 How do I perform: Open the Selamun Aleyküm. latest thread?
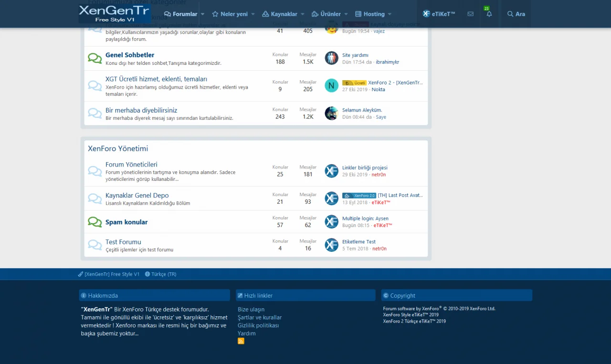(362, 110)
